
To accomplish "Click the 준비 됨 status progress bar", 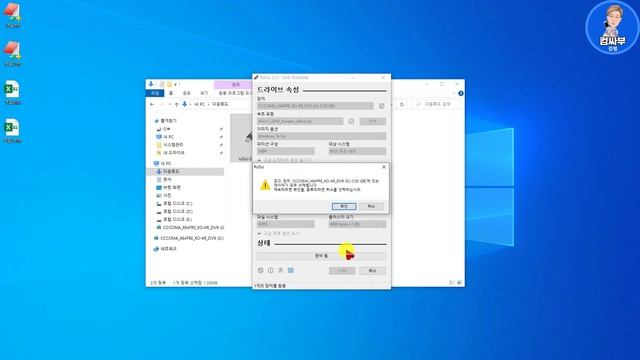I will pyautogui.click(x=321, y=256).
